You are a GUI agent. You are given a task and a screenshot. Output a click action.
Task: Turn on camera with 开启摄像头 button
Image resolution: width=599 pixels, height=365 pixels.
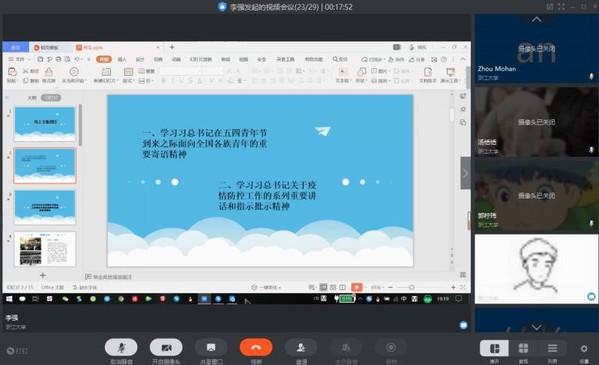[x=166, y=347]
